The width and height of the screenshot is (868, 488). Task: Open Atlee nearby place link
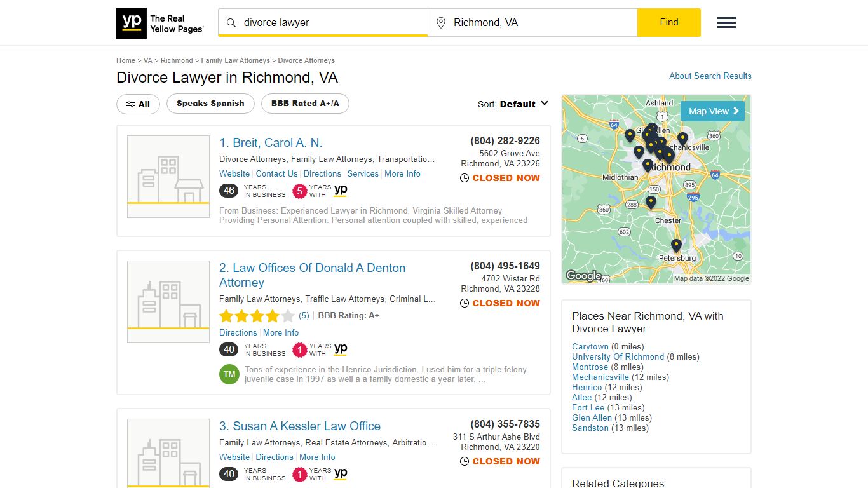click(x=581, y=397)
